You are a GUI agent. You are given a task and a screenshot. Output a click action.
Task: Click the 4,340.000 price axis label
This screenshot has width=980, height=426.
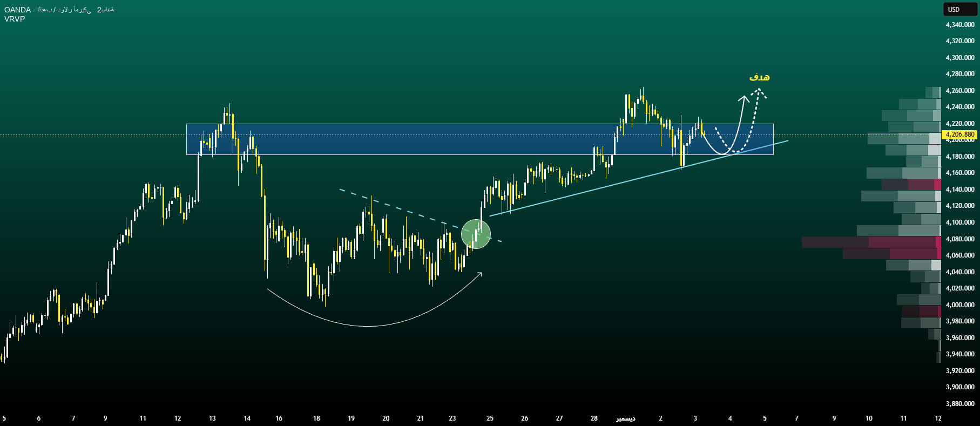point(960,25)
